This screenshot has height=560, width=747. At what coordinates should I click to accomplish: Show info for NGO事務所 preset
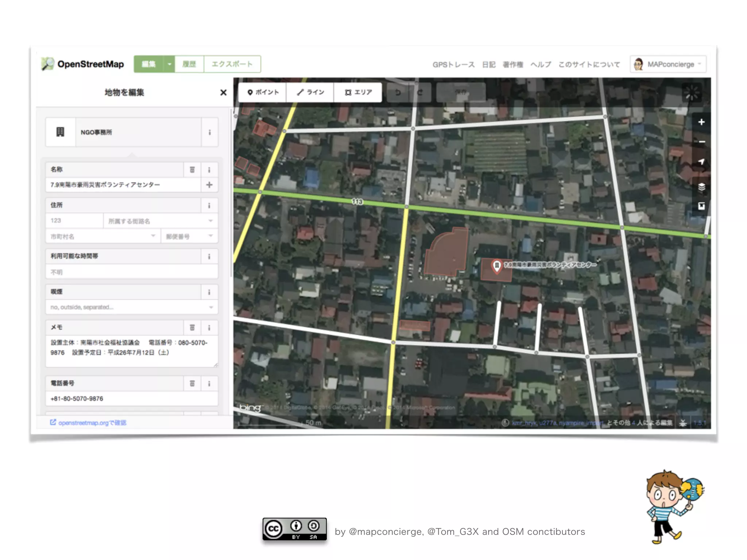pyautogui.click(x=209, y=132)
